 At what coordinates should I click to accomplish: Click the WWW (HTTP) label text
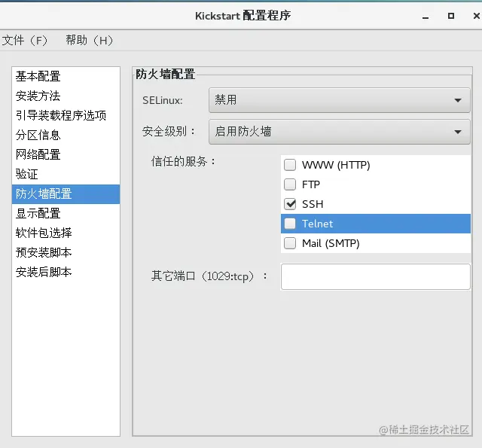pyautogui.click(x=336, y=165)
